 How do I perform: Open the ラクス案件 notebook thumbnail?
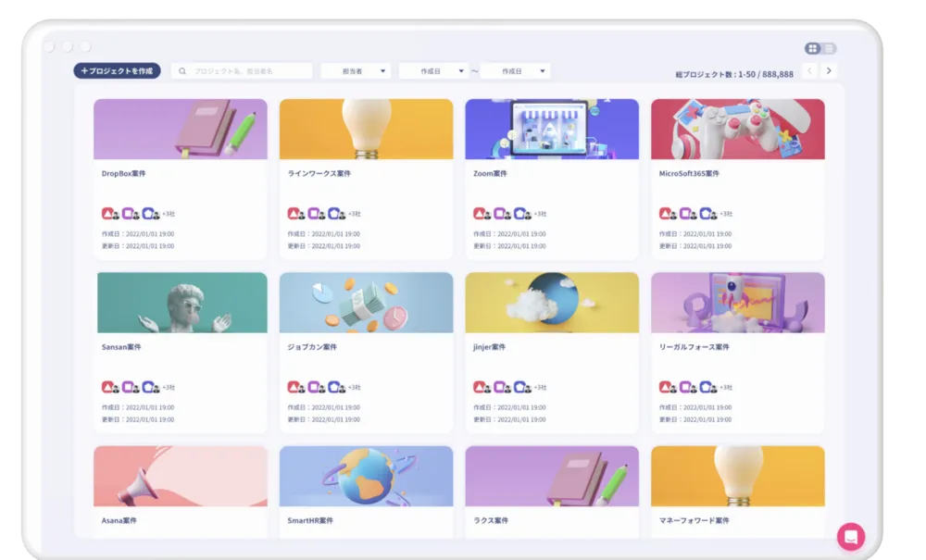552,476
